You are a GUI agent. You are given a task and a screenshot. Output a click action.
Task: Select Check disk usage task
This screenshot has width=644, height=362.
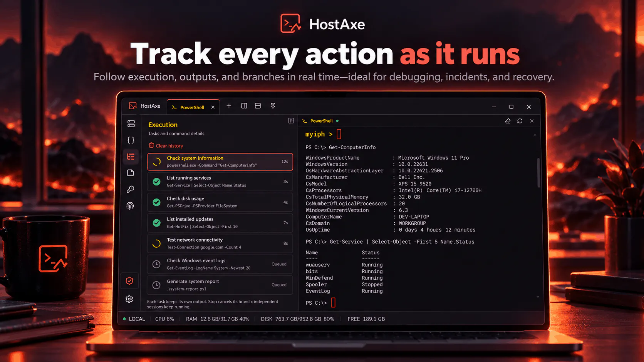(220, 202)
